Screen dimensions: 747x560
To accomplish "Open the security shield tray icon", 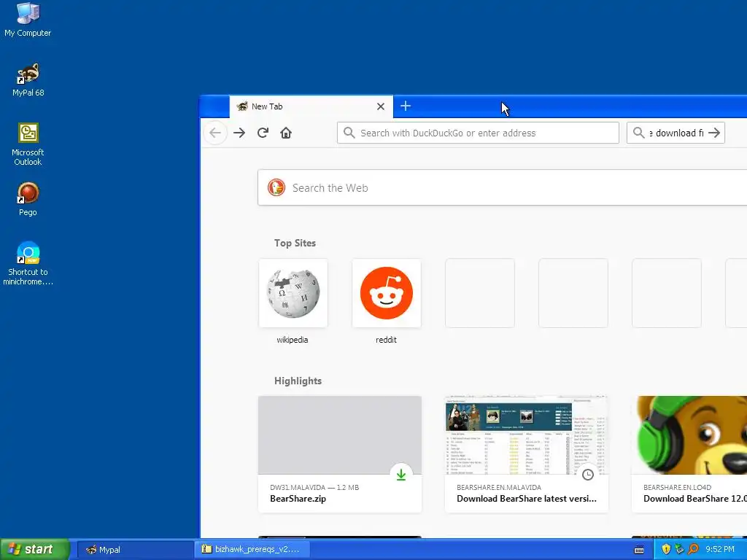I will [666, 549].
